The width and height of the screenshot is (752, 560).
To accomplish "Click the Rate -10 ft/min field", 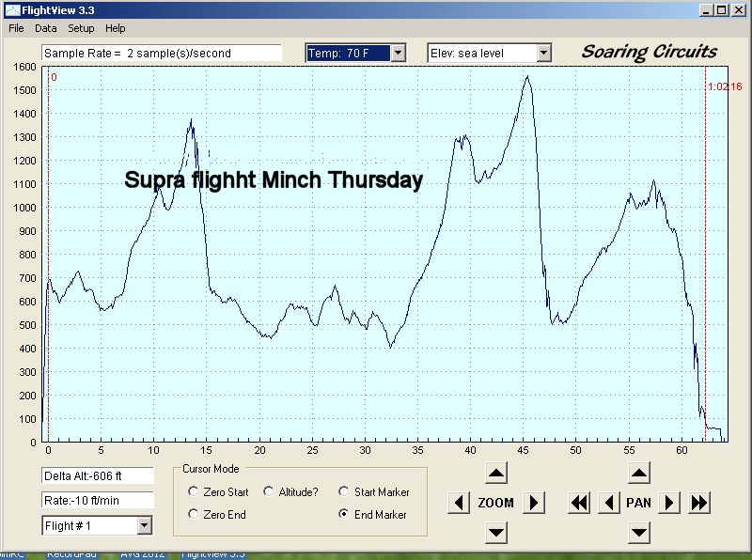I will click(98, 501).
